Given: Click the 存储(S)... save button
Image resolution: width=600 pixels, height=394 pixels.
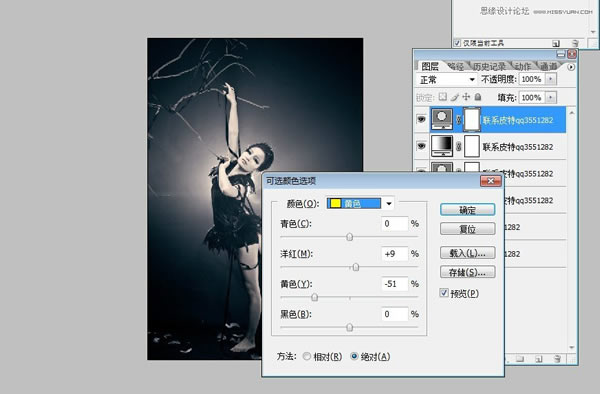Looking at the screenshot, I should pyautogui.click(x=468, y=272).
